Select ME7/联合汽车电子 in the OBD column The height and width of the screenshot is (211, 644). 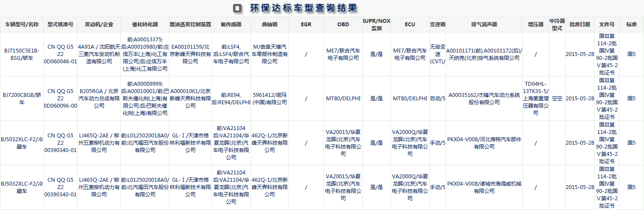343,54
